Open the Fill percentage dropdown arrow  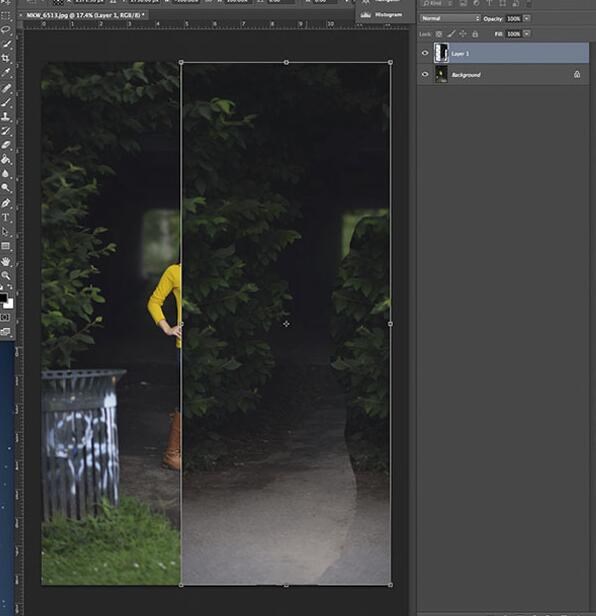pyautogui.click(x=526, y=34)
